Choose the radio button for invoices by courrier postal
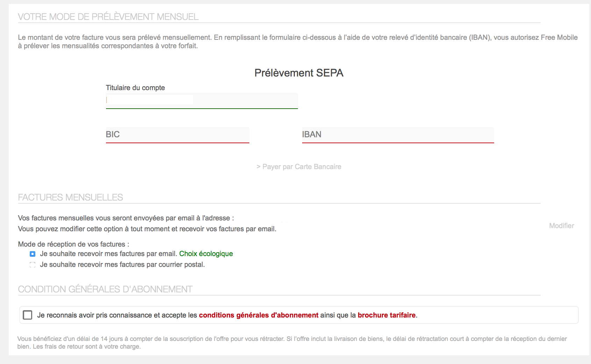The image size is (591, 364). (x=33, y=265)
